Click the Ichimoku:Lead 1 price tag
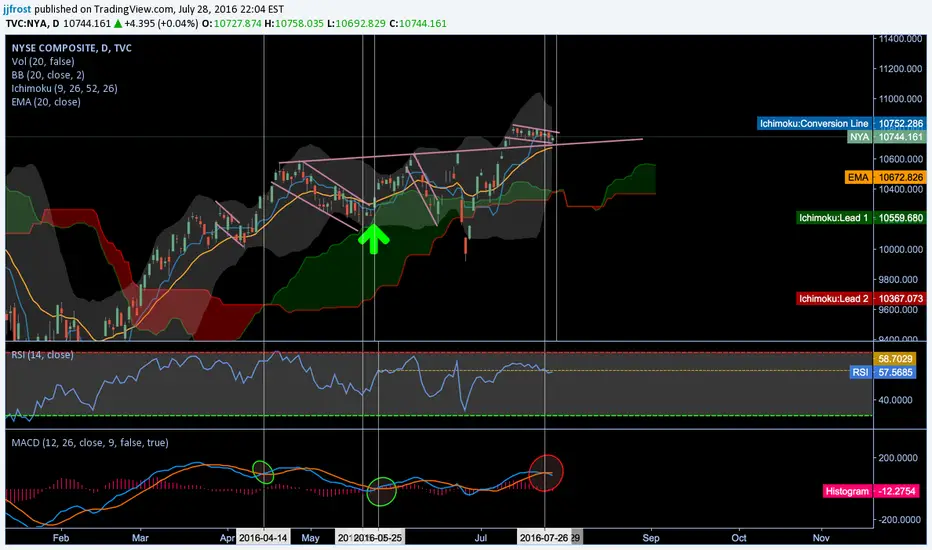 (x=861, y=218)
